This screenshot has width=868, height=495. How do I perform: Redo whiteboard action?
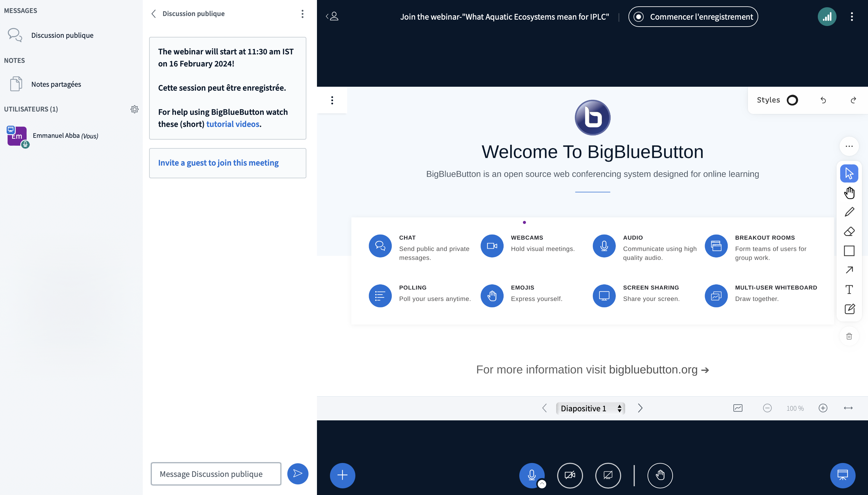[x=853, y=100]
